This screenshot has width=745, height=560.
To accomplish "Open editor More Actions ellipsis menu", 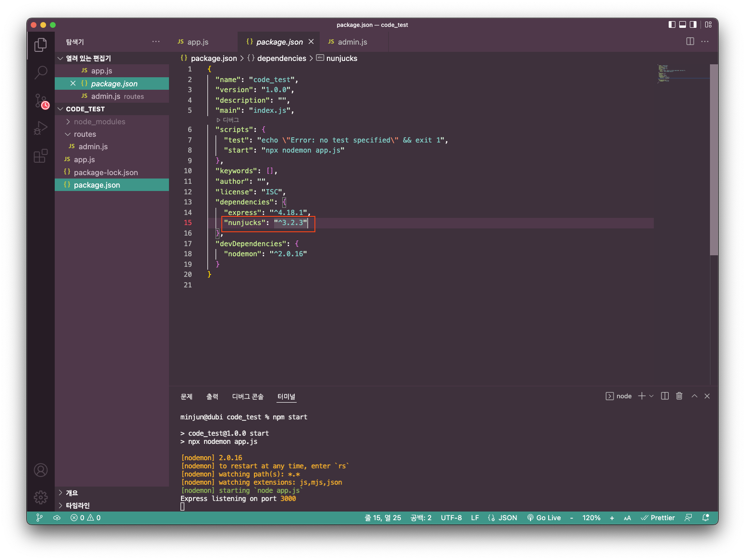I will click(x=705, y=41).
